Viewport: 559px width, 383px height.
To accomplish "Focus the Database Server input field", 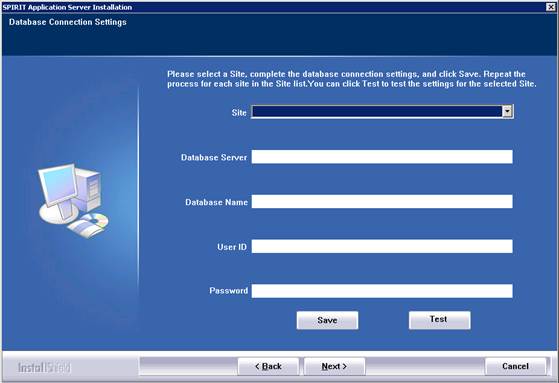I will [x=382, y=157].
